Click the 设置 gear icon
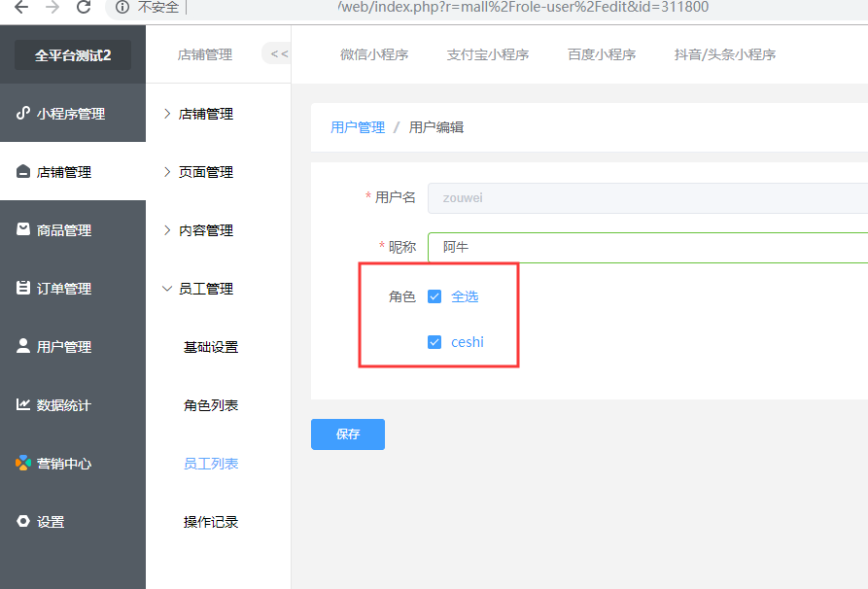 point(22,522)
